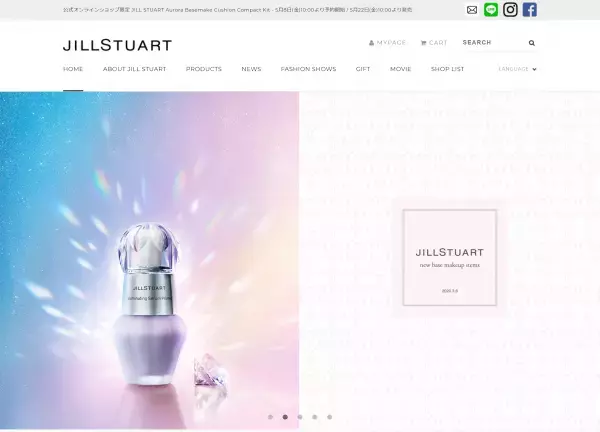Open the PRODUCTS menu

[x=204, y=69]
